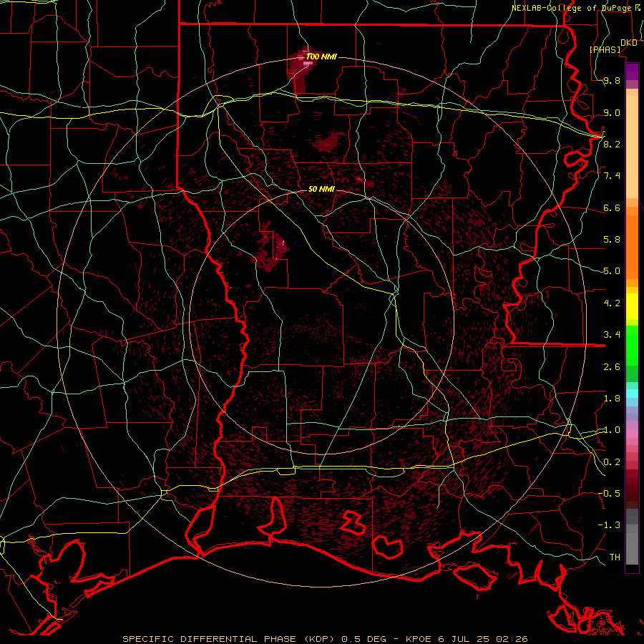The height and width of the screenshot is (644, 644).
Task: Select the 3.4 value on the color scale
Action: tap(612, 335)
